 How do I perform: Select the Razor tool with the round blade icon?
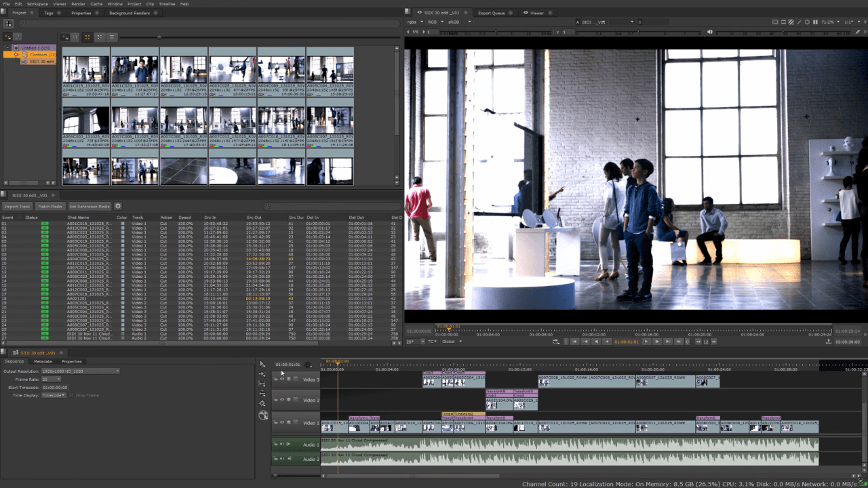[x=263, y=415]
